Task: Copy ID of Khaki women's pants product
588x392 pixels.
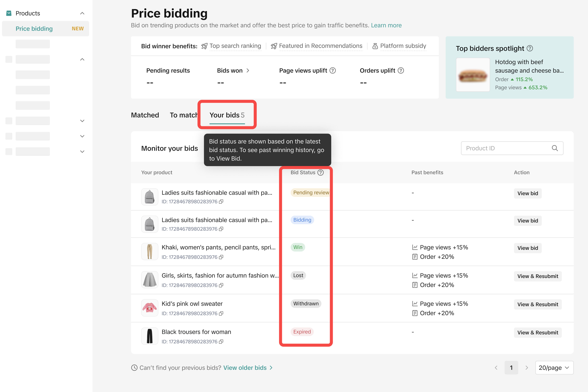Action: 221,257
